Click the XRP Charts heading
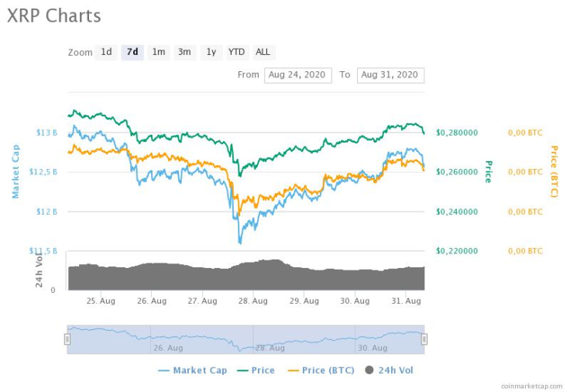This screenshot has width=570, height=392. (54, 16)
